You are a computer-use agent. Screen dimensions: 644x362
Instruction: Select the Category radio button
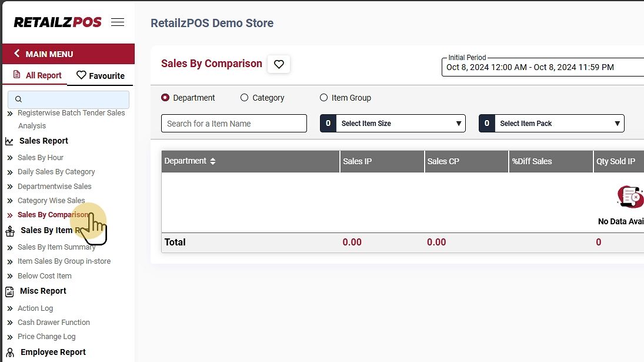pyautogui.click(x=245, y=98)
